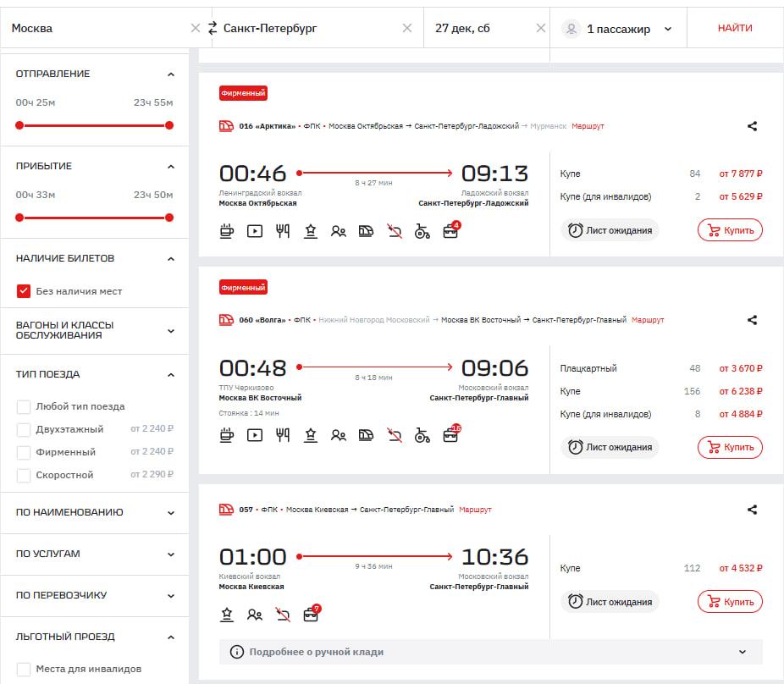Expand Вагоны и классы обслуживания section

pyautogui.click(x=170, y=331)
